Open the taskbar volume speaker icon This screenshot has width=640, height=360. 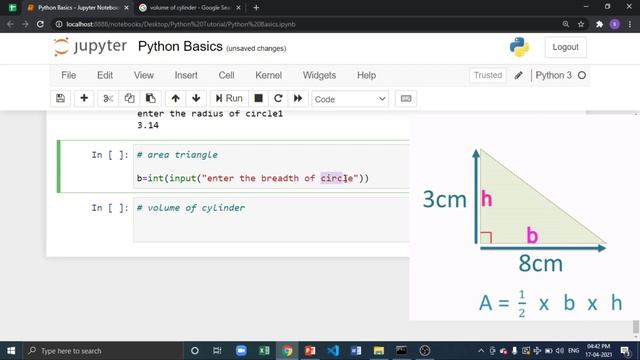[x=560, y=351]
